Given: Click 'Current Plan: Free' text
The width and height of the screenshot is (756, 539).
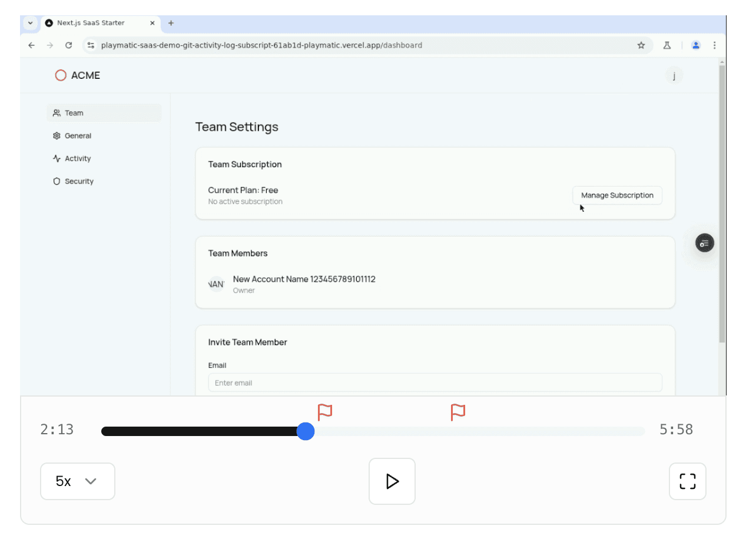Looking at the screenshot, I should tap(243, 190).
